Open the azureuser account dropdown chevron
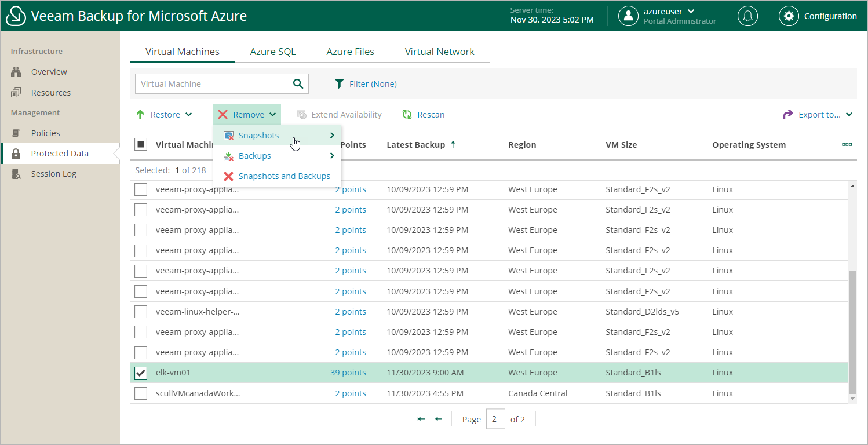The height and width of the screenshot is (445, 868). point(691,11)
